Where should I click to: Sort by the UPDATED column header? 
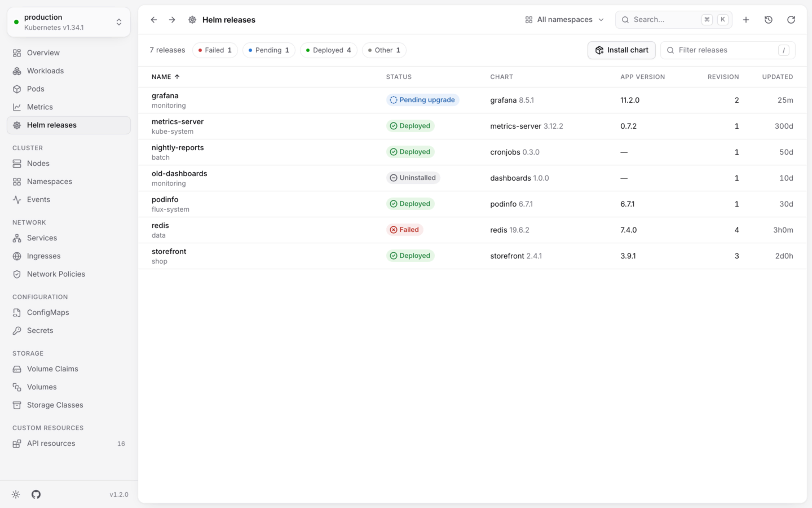(x=778, y=77)
